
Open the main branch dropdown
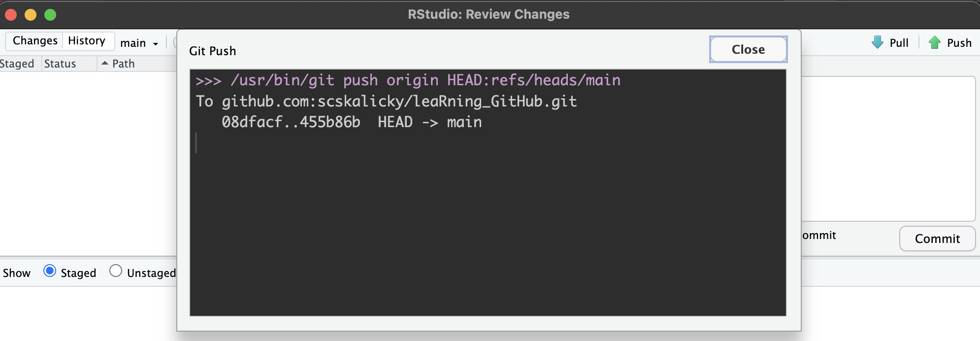[139, 43]
